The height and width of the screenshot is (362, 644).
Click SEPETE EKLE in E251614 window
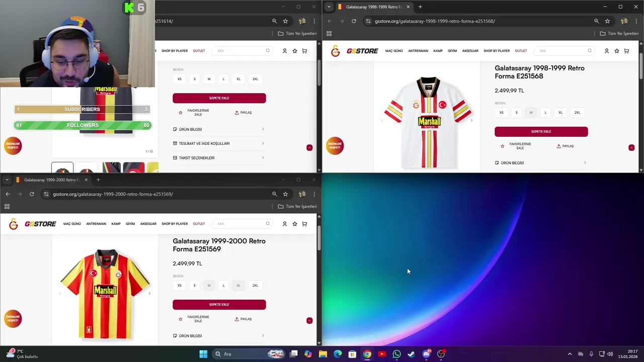219,98
